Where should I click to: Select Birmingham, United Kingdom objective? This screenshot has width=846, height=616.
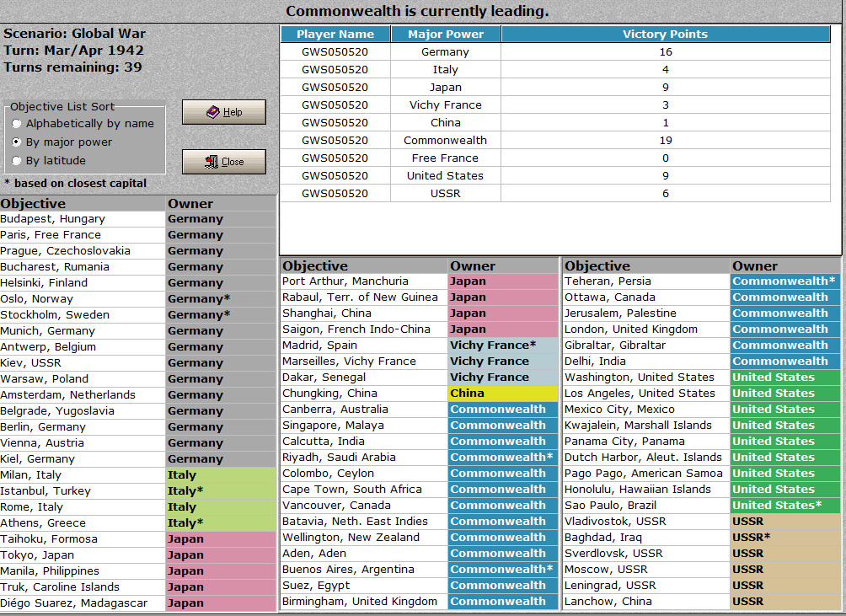pos(364,601)
